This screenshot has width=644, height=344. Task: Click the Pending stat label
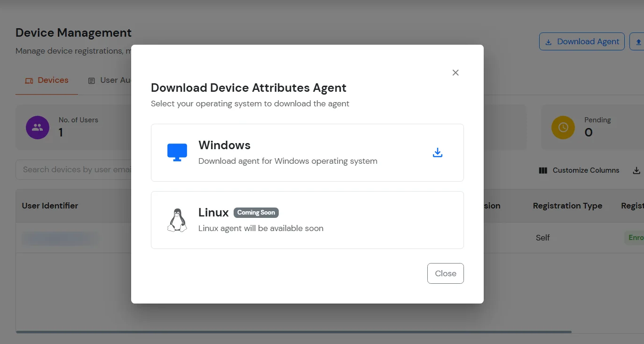(x=597, y=120)
